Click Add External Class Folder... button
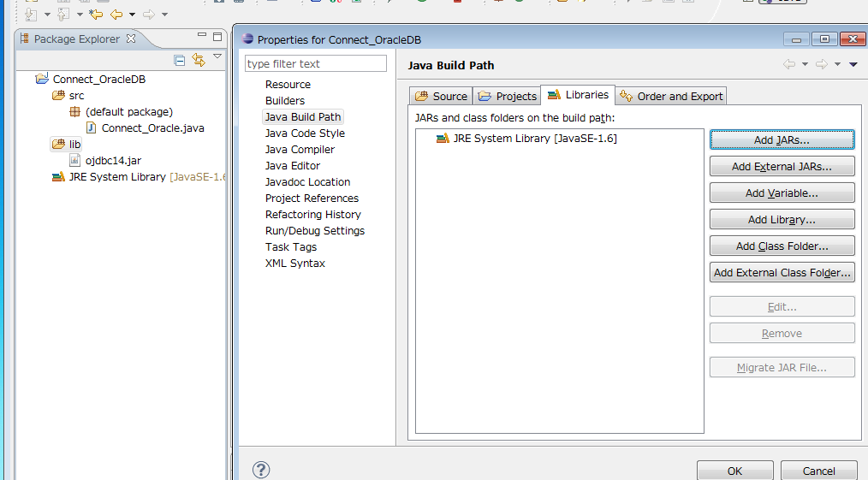This screenshot has width=868, height=480. tap(782, 273)
